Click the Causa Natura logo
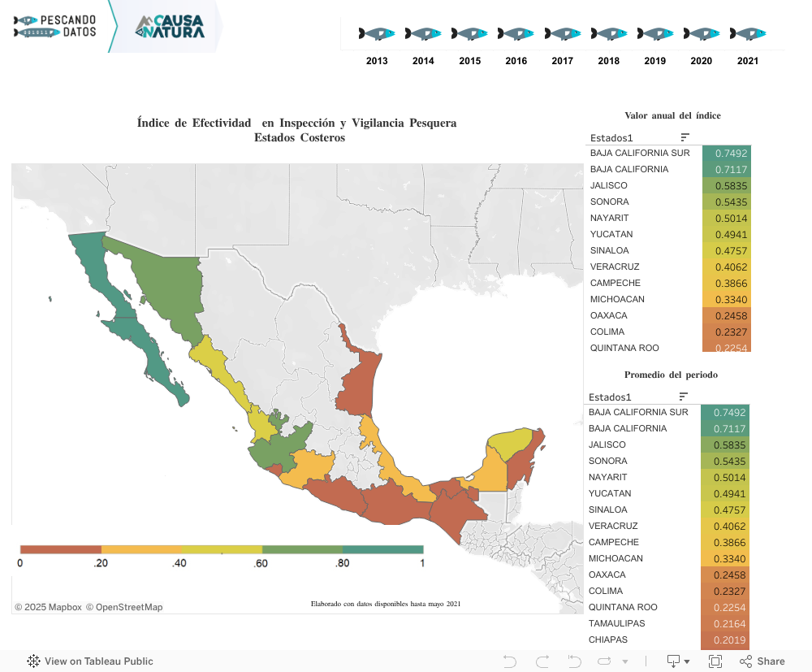Screen dimensions: 812x672 [171, 27]
